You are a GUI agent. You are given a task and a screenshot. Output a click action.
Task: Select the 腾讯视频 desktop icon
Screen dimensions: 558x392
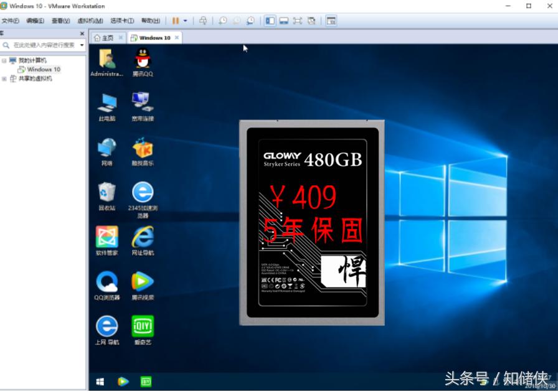143,286
